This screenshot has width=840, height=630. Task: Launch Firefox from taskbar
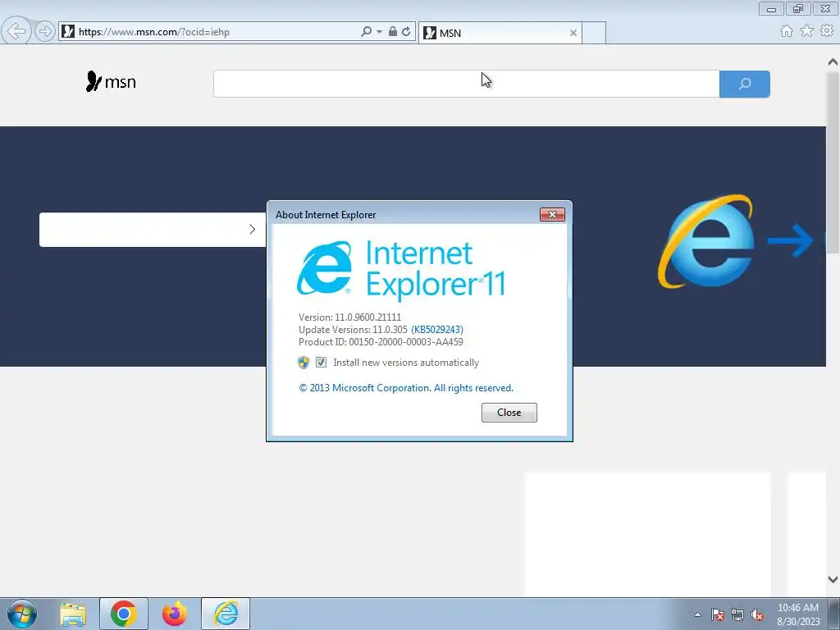pos(175,614)
